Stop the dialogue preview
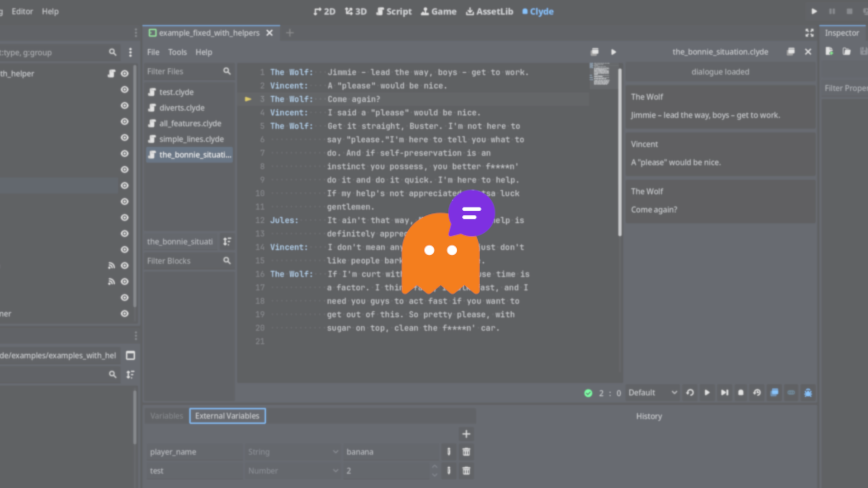Viewport: 868px width, 488px height. pos(741,393)
